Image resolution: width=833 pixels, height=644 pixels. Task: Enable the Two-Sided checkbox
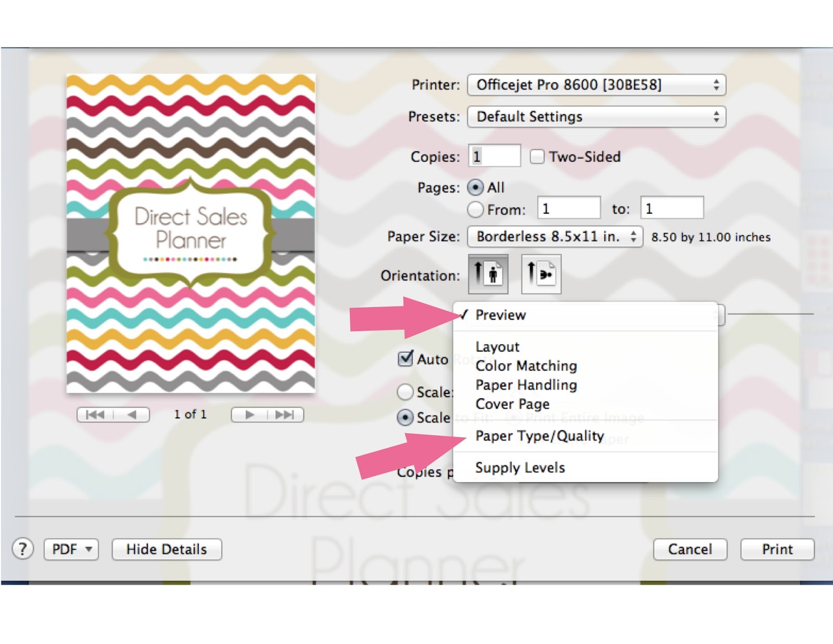tap(537, 157)
